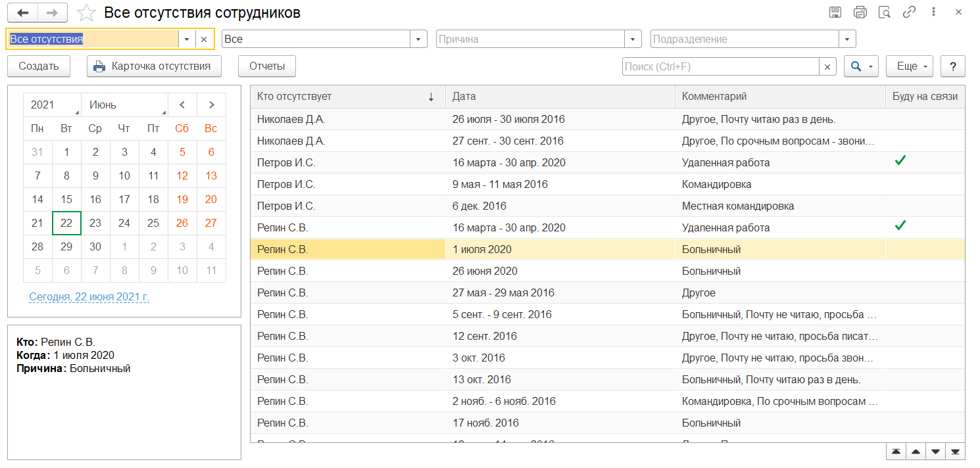
Task: Open the Еще menu
Action: coord(910,66)
